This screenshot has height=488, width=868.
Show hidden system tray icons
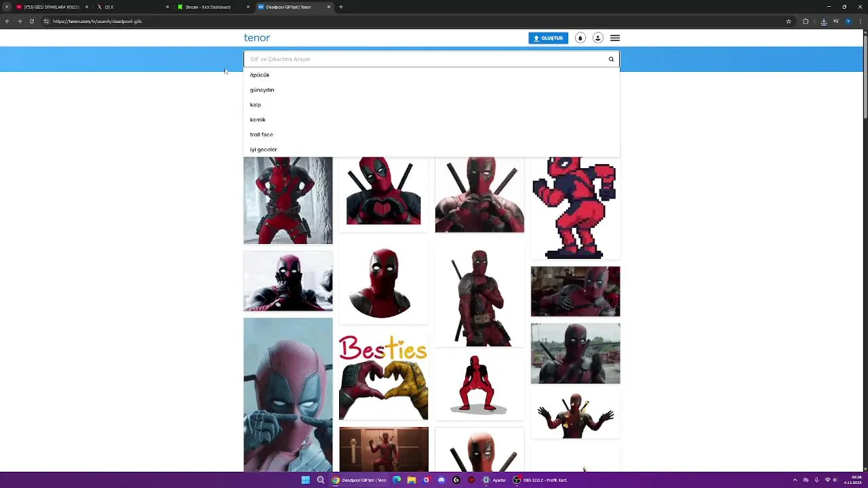(795, 480)
